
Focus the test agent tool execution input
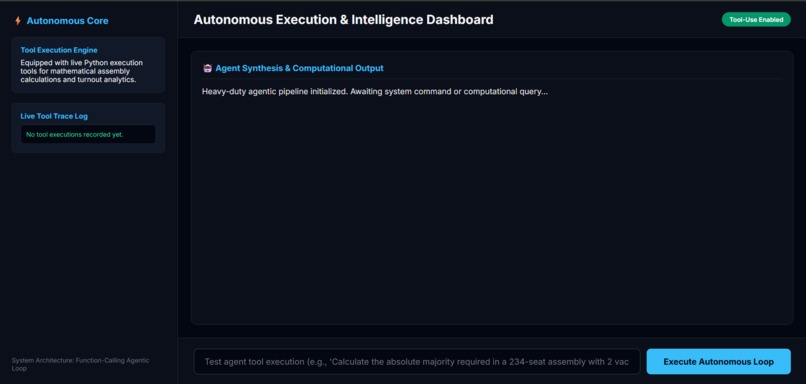click(x=417, y=361)
